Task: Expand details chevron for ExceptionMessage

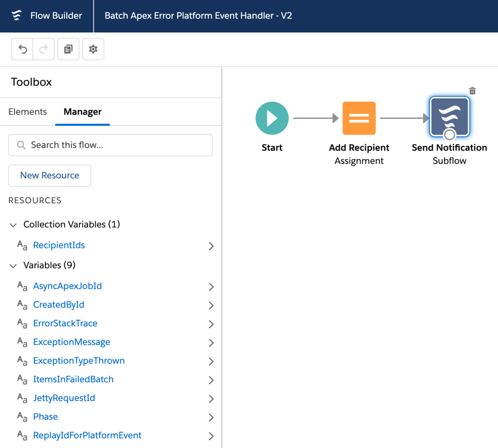Action: 211,343
